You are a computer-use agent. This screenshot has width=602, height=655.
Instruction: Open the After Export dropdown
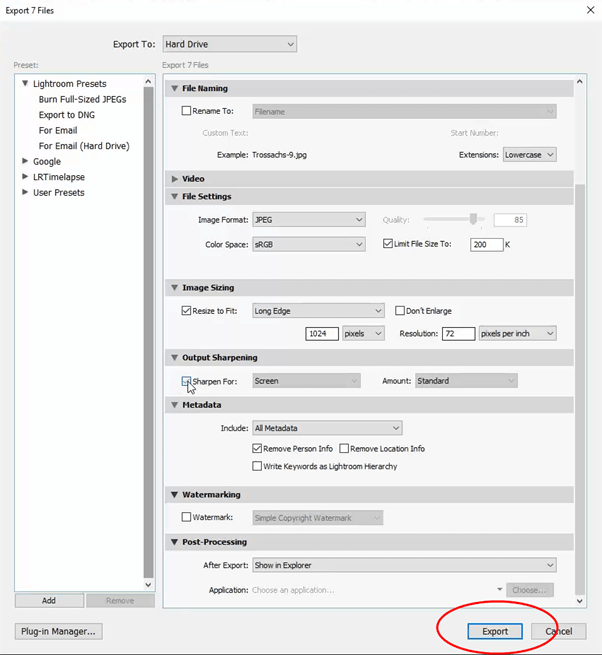(x=404, y=565)
